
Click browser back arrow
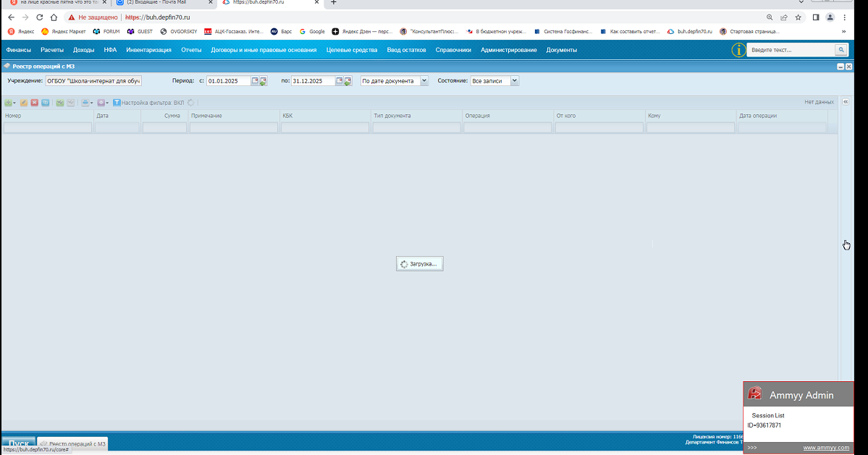coord(11,17)
